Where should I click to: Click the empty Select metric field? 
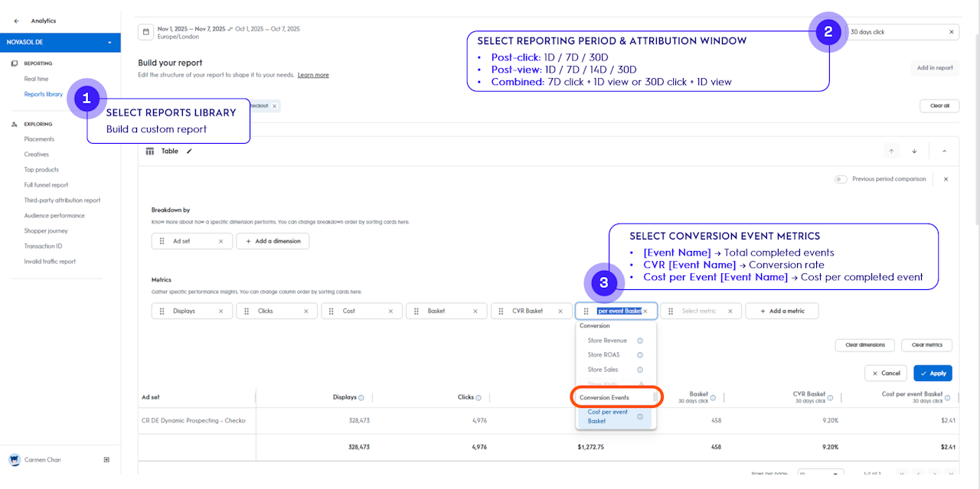[699, 311]
